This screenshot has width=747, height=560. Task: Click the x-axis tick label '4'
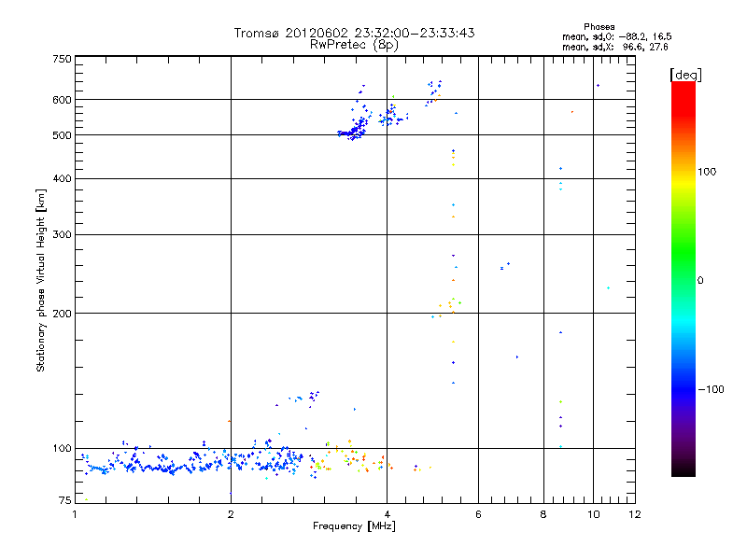(387, 514)
